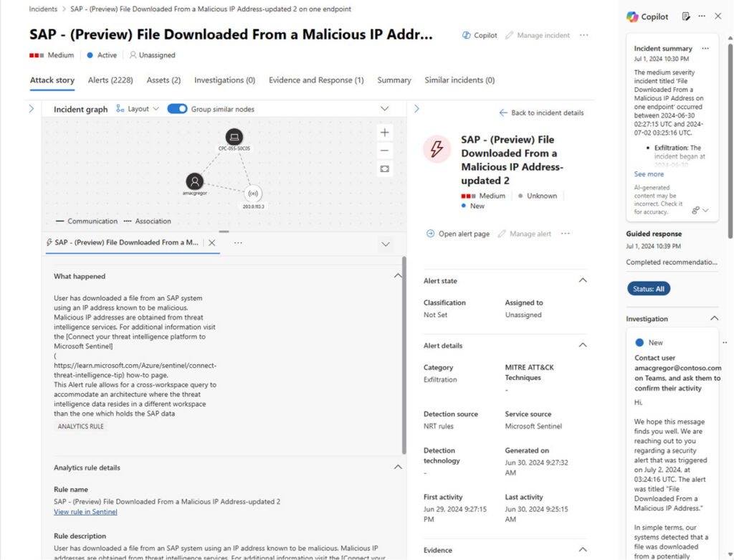The width and height of the screenshot is (734, 560).
Task: Collapse the Alert state section
Action: point(582,281)
